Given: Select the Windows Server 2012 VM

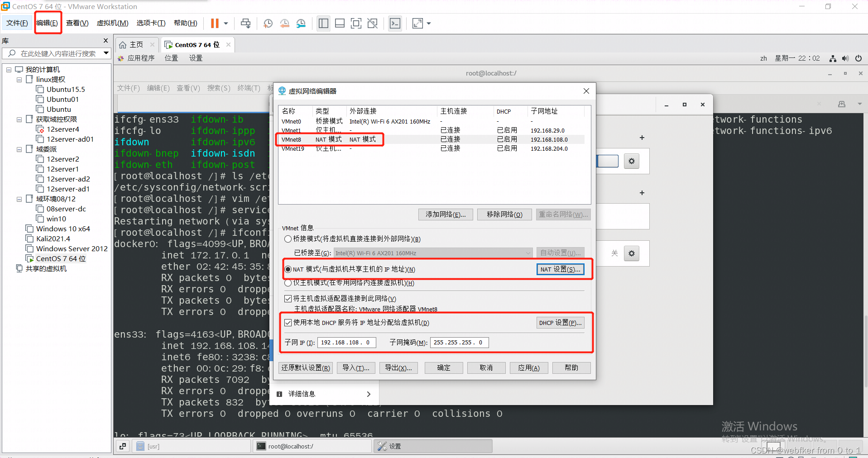Looking at the screenshot, I should point(72,248).
